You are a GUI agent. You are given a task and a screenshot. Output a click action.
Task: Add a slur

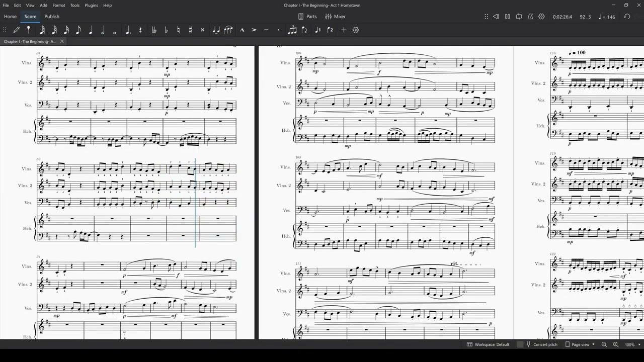(x=228, y=30)
